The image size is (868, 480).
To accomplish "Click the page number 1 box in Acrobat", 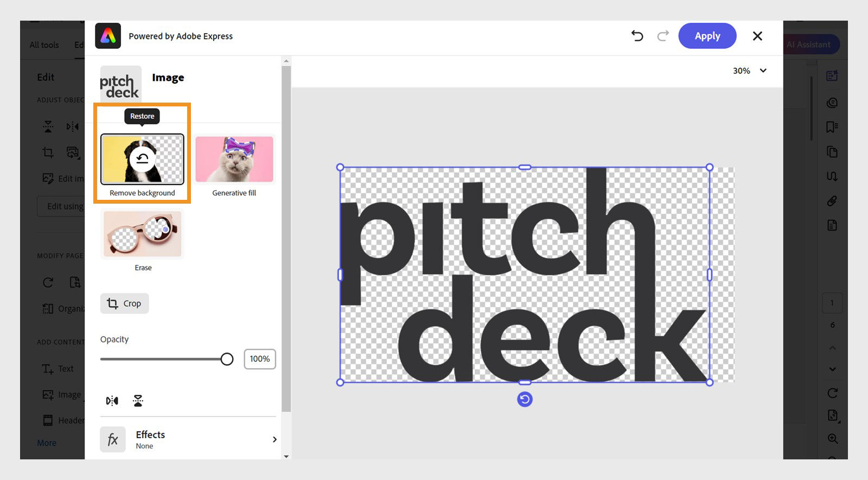I will [x=832, y=303].
